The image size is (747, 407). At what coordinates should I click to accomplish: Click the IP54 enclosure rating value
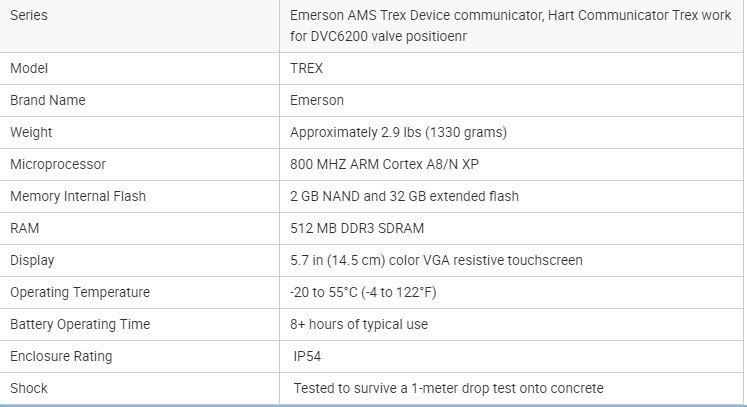tap(307, 356)
